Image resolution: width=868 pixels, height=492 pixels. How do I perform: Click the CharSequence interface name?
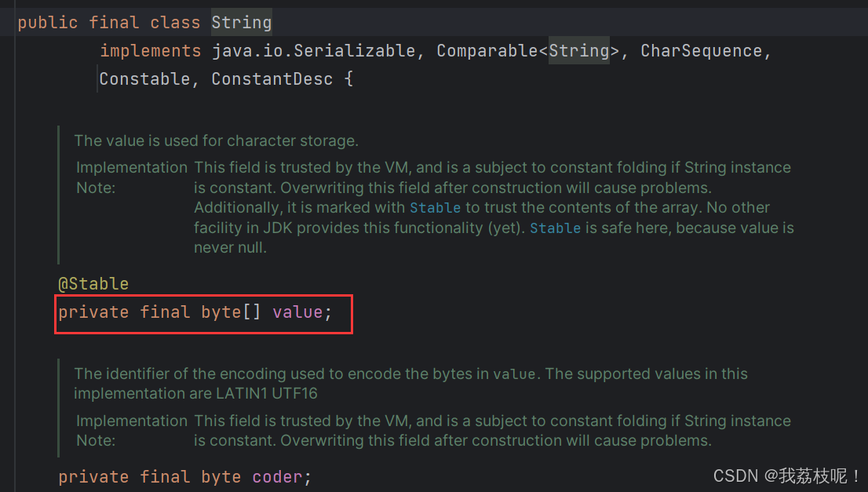click(702, 51)
